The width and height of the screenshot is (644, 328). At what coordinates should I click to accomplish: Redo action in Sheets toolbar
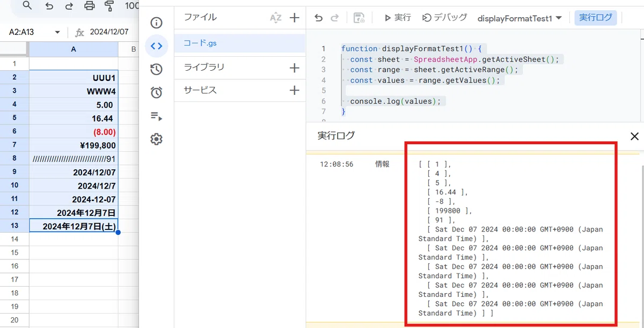click(69, 6)
